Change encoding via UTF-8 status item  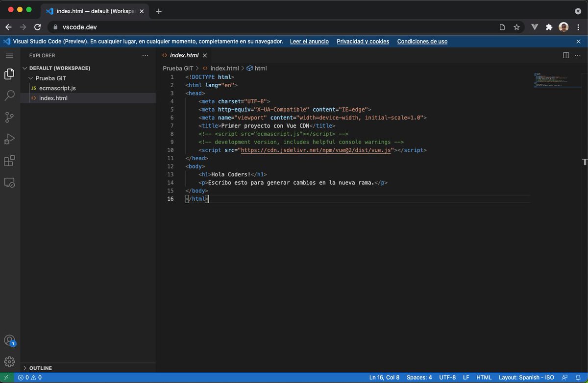447,378
